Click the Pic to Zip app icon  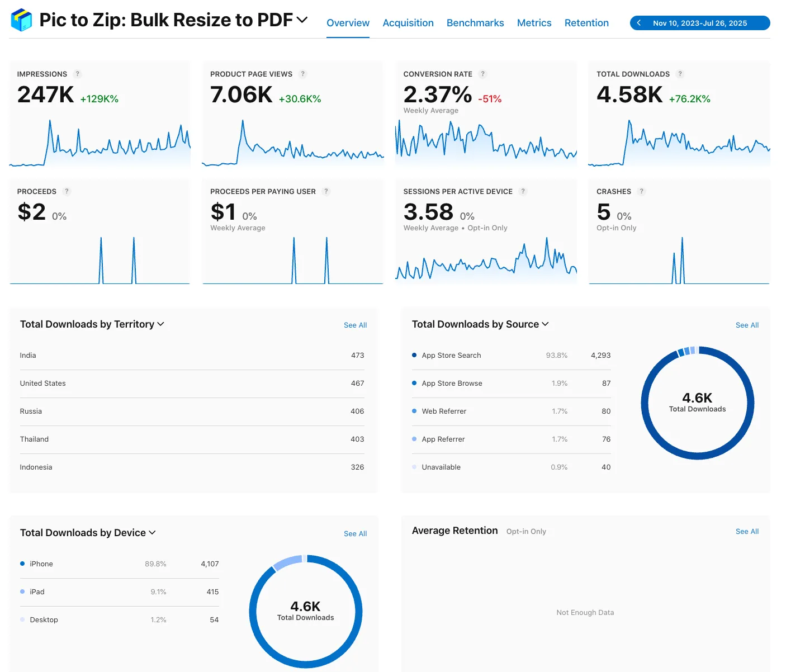21,20
